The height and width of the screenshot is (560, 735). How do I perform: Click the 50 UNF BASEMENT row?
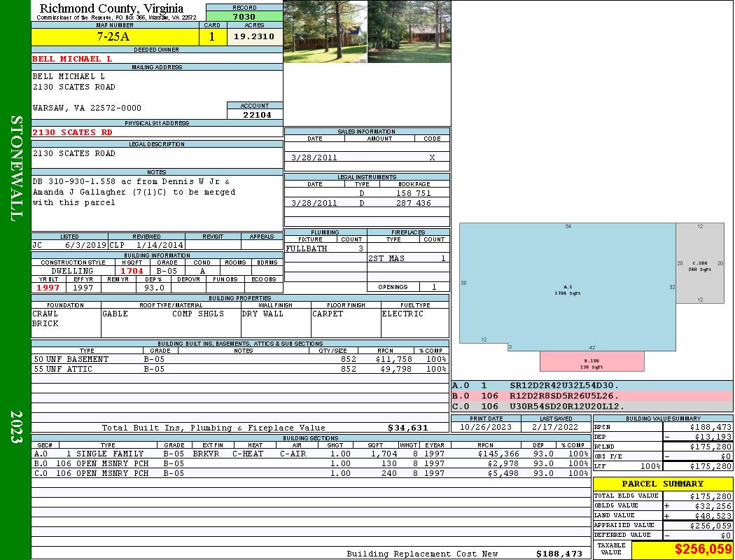click(240, 359)
